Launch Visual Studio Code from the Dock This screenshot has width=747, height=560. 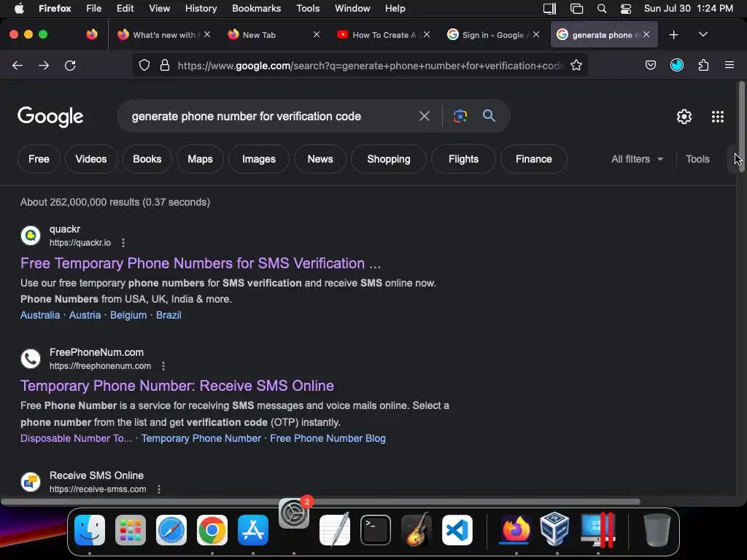[x=457, y=530]
